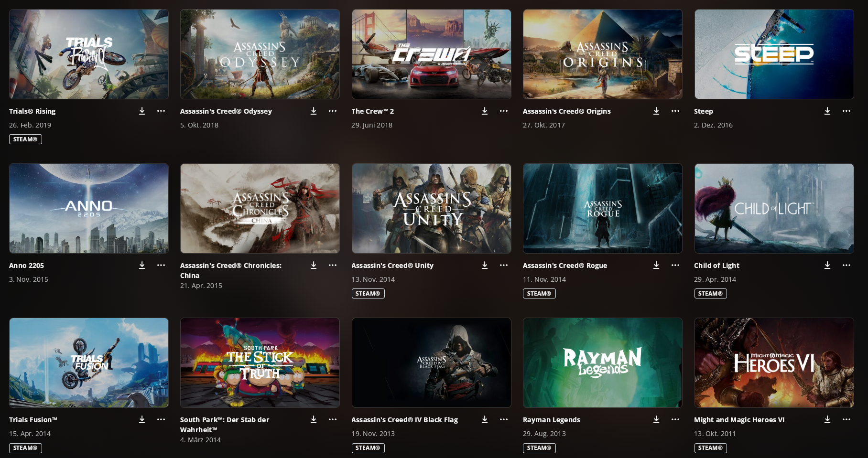Open three-dot menu for Child of Light

coord(846,265)
